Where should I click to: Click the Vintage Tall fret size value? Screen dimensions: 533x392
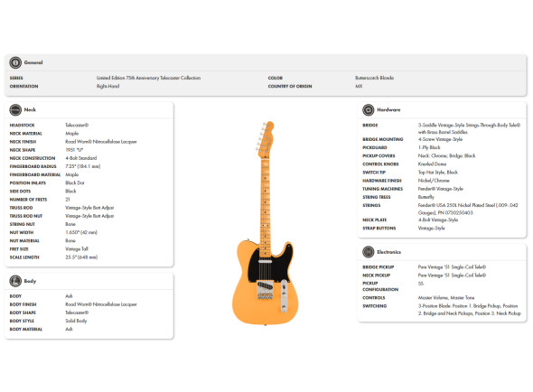pos(77,249)
